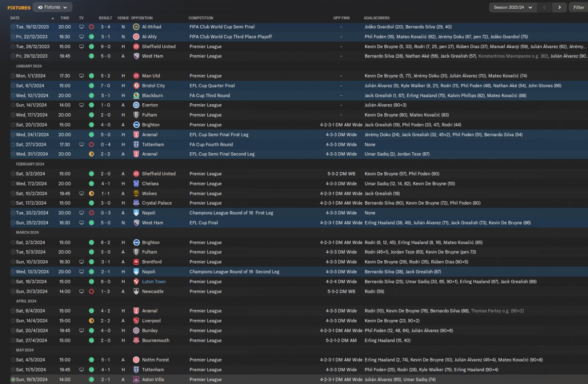Click the Goalscorers column header

pos(376,18)
